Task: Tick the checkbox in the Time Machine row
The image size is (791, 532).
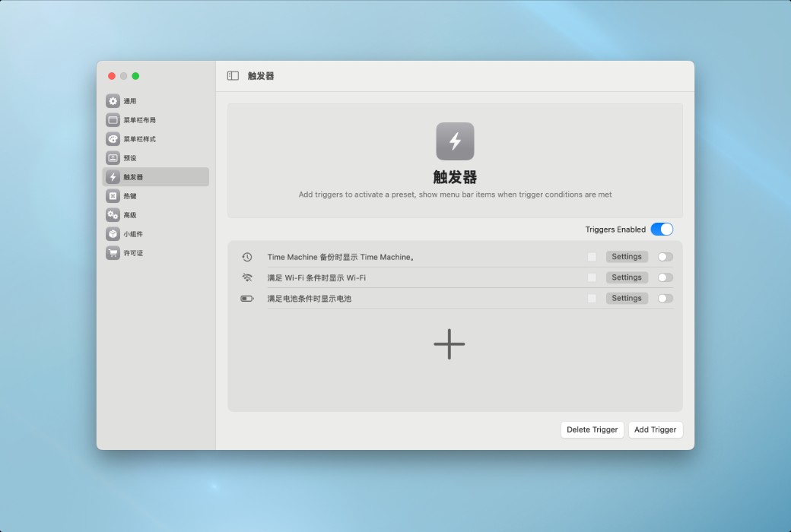Action: pos(592,257)
